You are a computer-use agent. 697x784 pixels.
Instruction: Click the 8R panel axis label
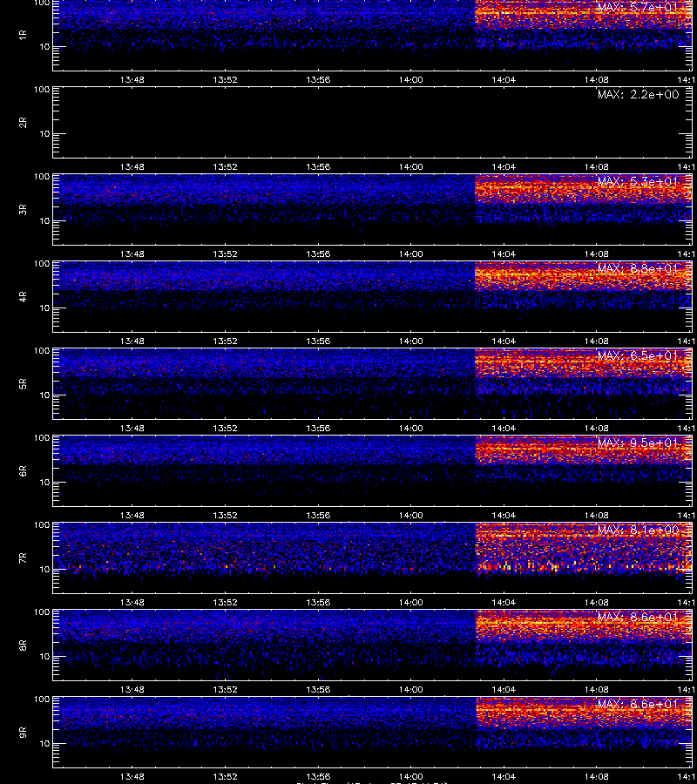23,645
